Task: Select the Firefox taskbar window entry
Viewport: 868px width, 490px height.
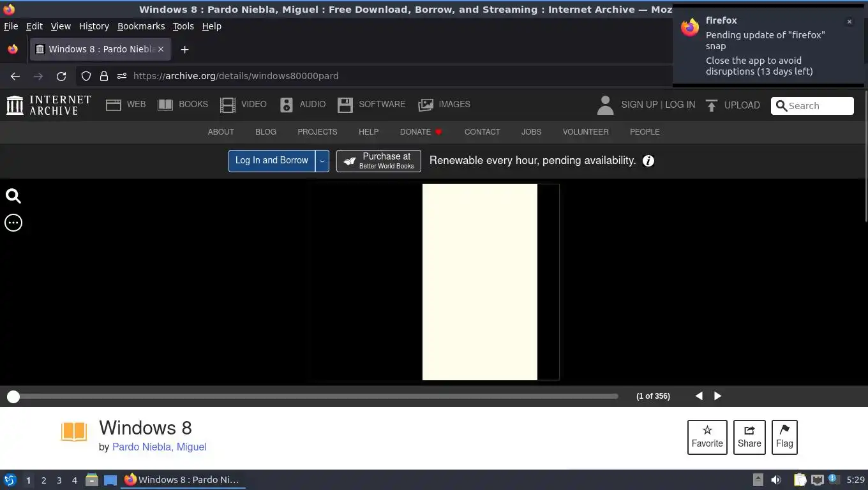Action: (x=184, y=480)
